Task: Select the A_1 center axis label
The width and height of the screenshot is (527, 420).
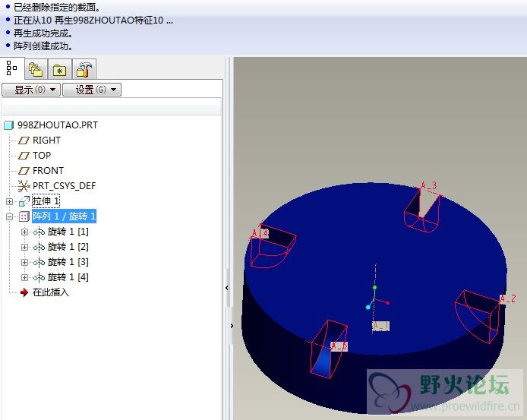Action: pos(380,326)
